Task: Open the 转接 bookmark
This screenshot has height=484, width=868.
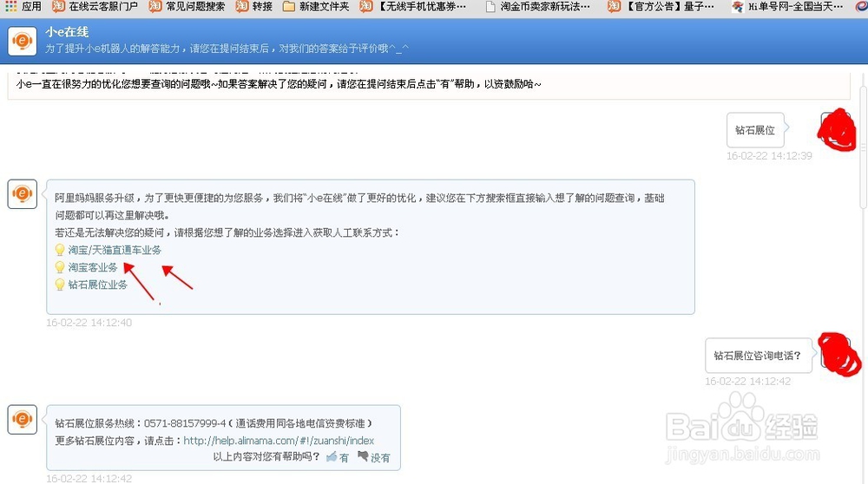Action: pos(254,7)
